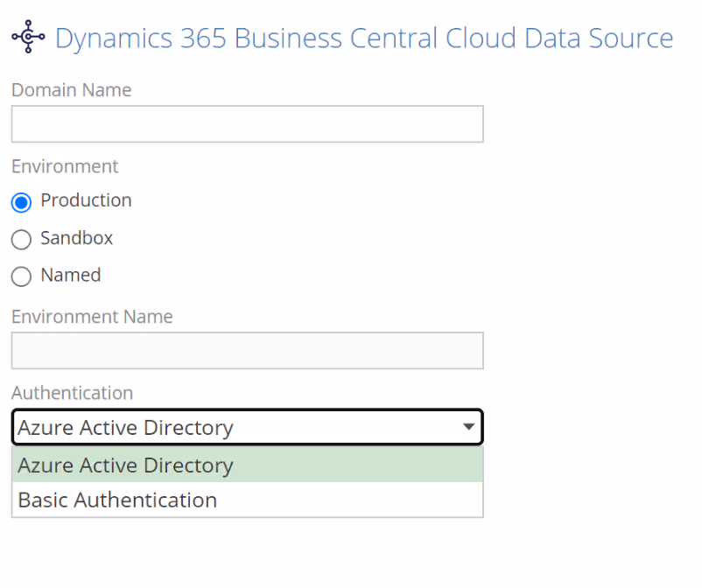
Task: Click the Authentication dropdown arrow
Action: pyautogui.click(x=469, y=427)
